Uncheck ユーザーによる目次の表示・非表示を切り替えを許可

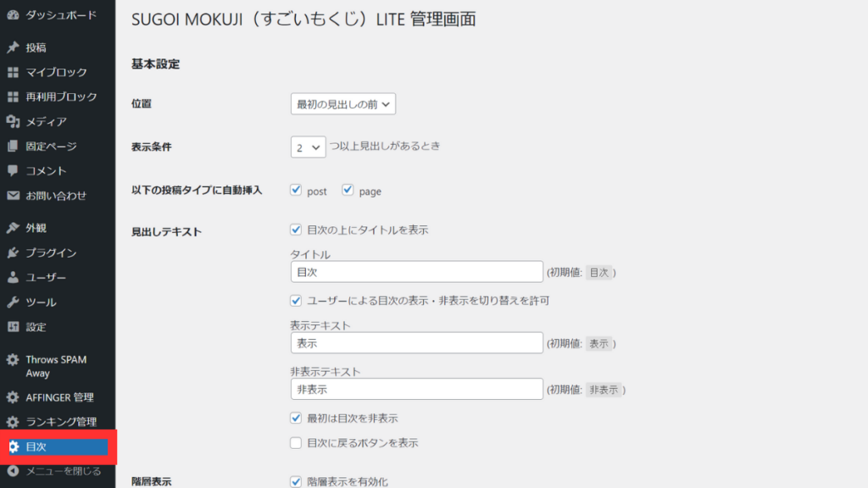(x=296, y=301)
